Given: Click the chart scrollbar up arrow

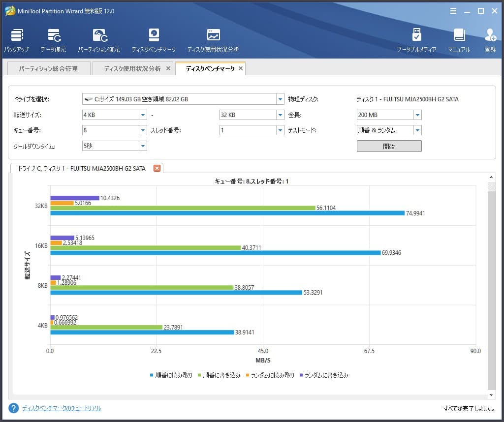Looking at the screenshot, I should point(491,177).
